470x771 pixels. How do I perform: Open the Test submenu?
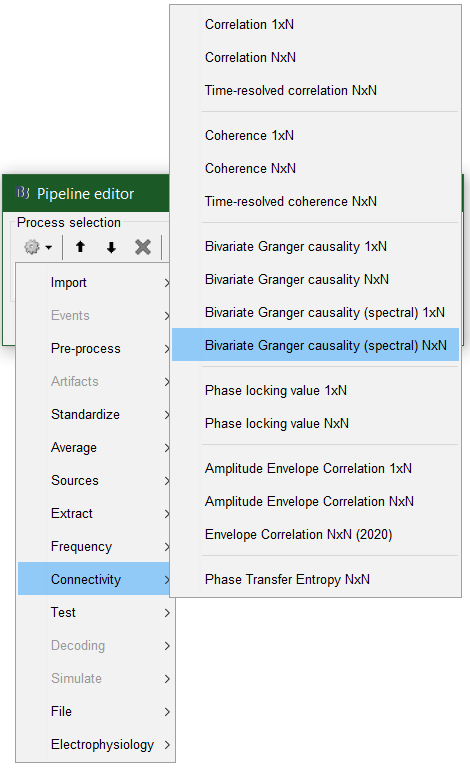click(95, 612)
